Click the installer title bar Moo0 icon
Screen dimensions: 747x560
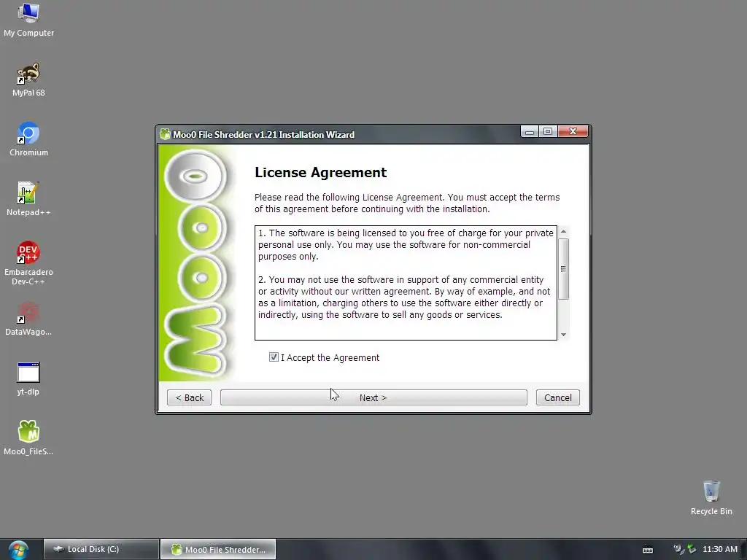(165, 134)
